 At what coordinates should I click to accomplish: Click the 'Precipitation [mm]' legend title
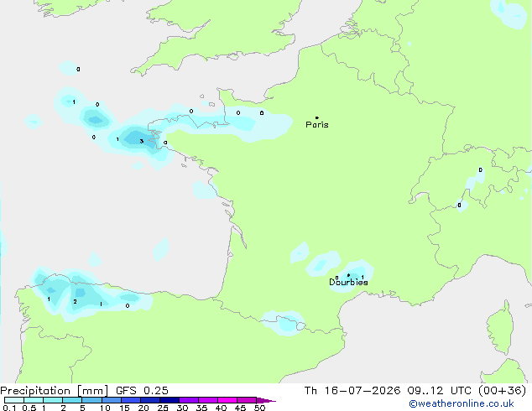55,391
